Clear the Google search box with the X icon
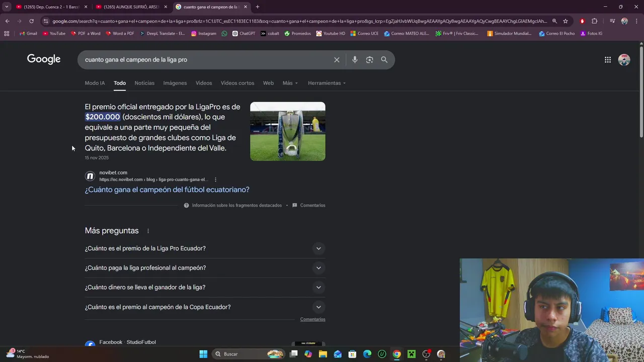Image resolution: width=644 pixels, height=362 pixels. coord(337,60)
